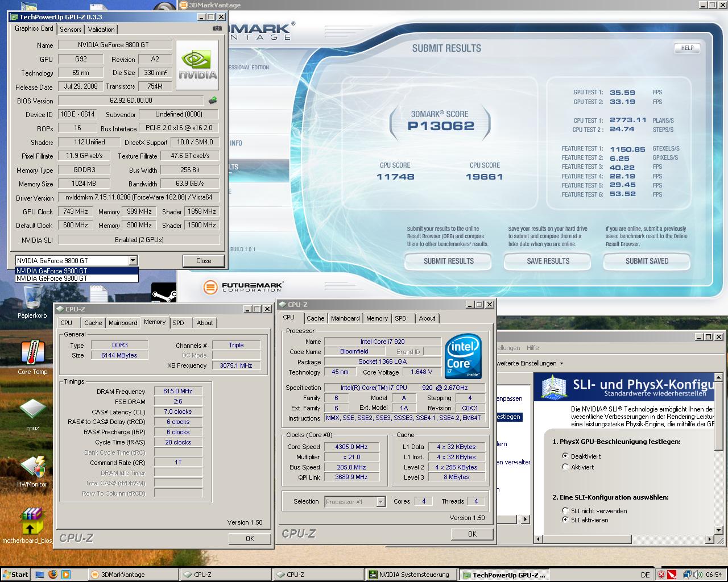728x582 pixels.
Task: Click the Start button
Action: click(15, 575)
